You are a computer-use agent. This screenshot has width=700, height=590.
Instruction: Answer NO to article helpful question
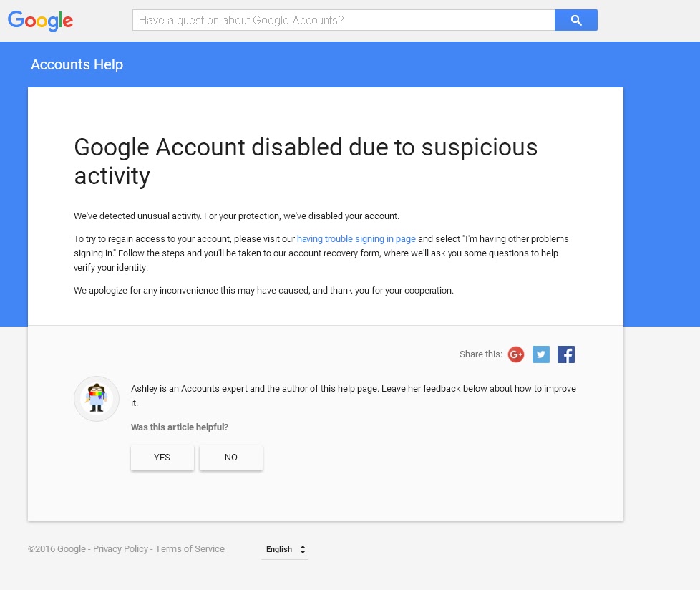[x=230, y=458]
